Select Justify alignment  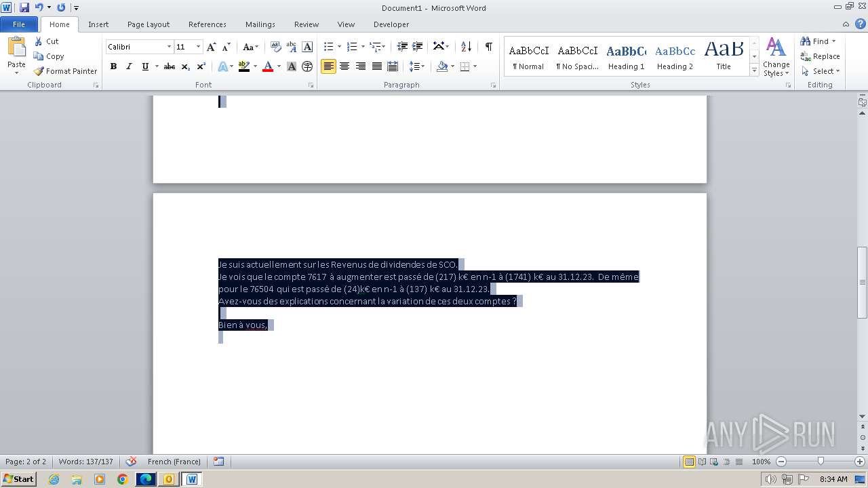376,66
